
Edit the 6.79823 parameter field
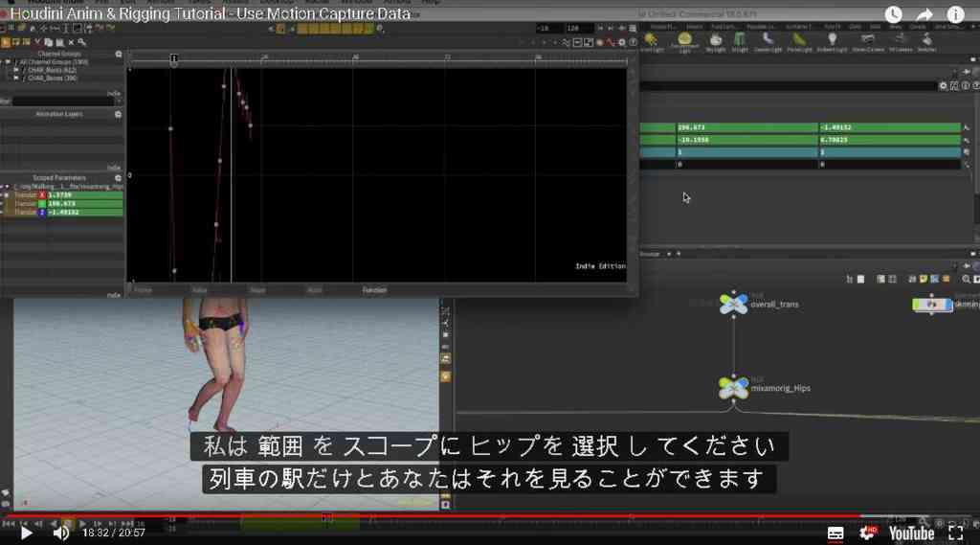point(889,140)
